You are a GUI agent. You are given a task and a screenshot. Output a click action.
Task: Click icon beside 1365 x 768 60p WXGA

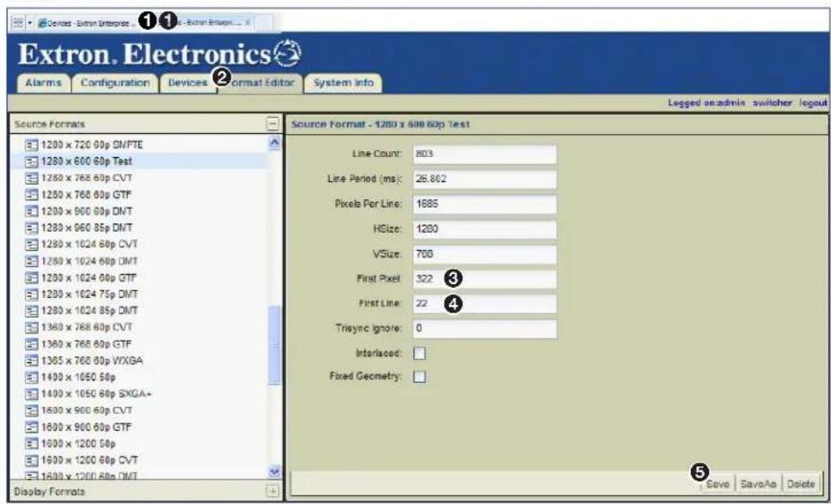click(x=32, y=361)
